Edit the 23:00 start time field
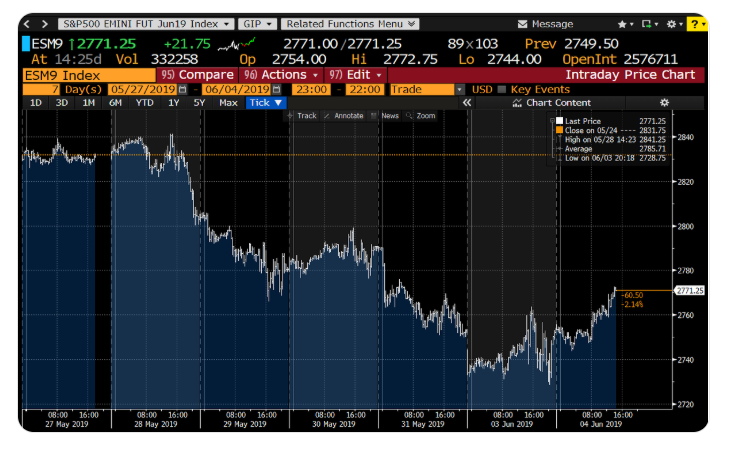This screenshot has height=449, width=735. (x=311, y=90)
